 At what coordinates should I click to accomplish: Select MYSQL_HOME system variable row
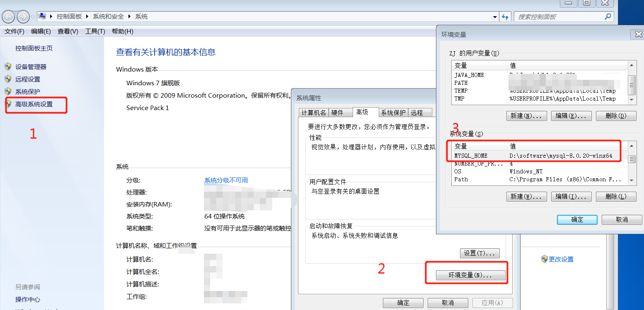(x=540, y=156)
